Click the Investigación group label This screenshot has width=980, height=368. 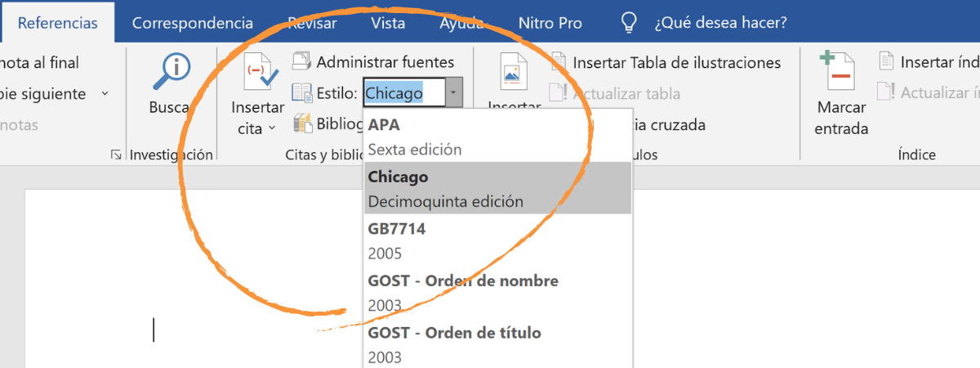coord(171,155)
